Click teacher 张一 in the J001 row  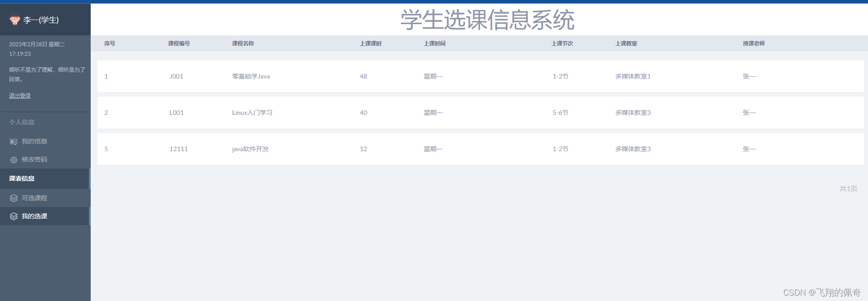(749, 76)
